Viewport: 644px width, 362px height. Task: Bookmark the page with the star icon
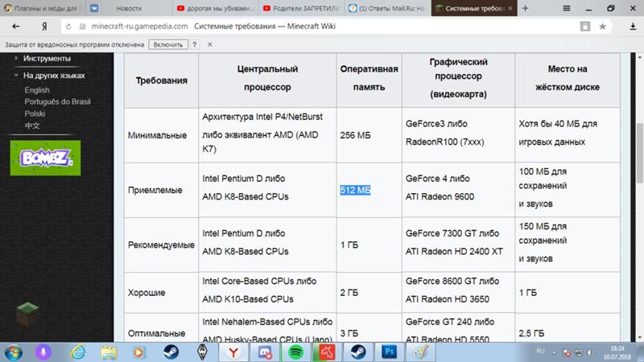602,27
